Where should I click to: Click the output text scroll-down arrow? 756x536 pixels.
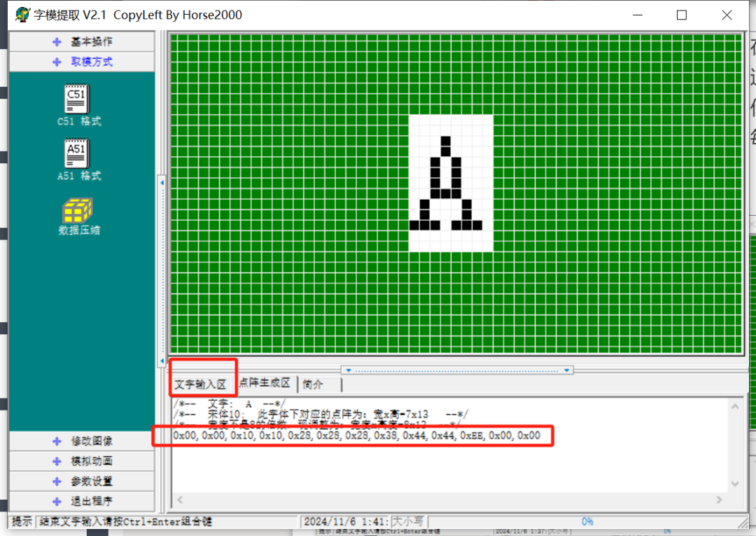point(735,483)
